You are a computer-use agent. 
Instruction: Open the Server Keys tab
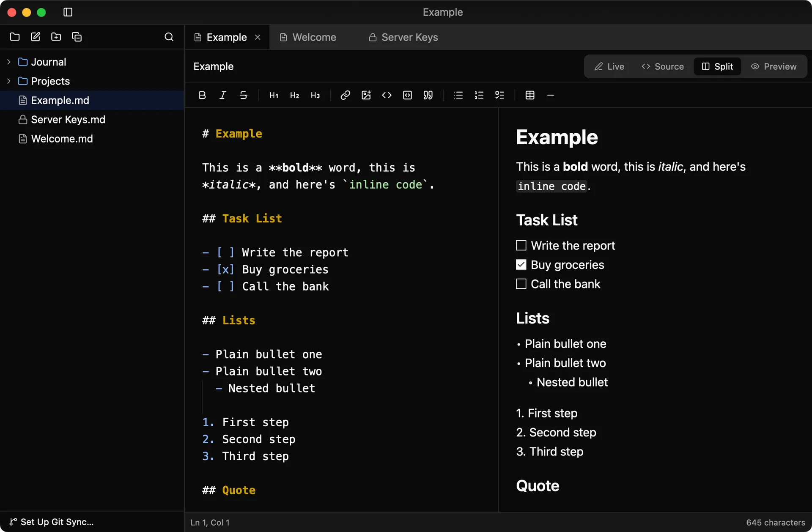[x=403, y=37]
